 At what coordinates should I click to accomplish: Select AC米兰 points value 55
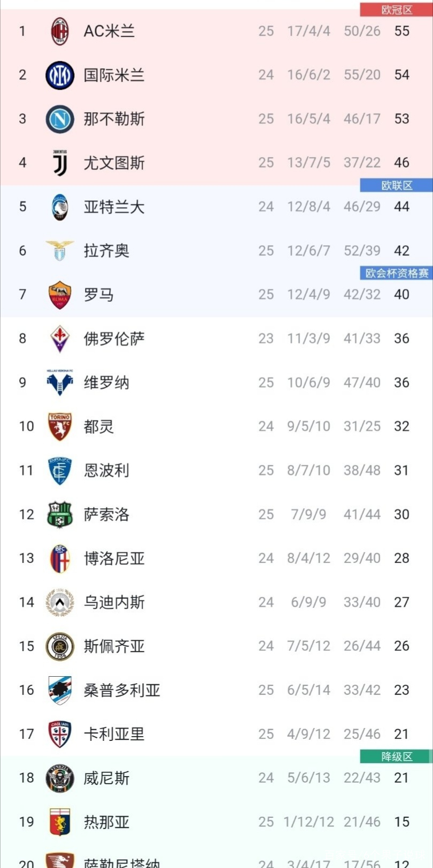point(401,31)
